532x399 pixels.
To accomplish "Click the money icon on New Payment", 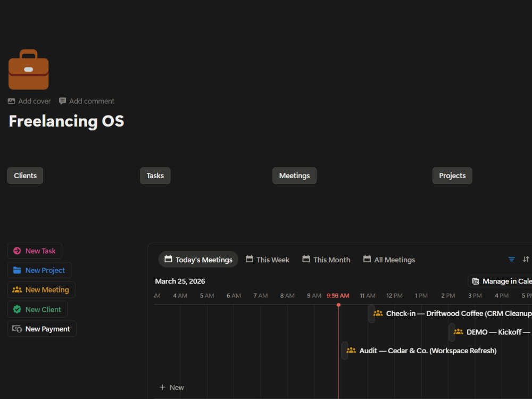I will [17, 329].
